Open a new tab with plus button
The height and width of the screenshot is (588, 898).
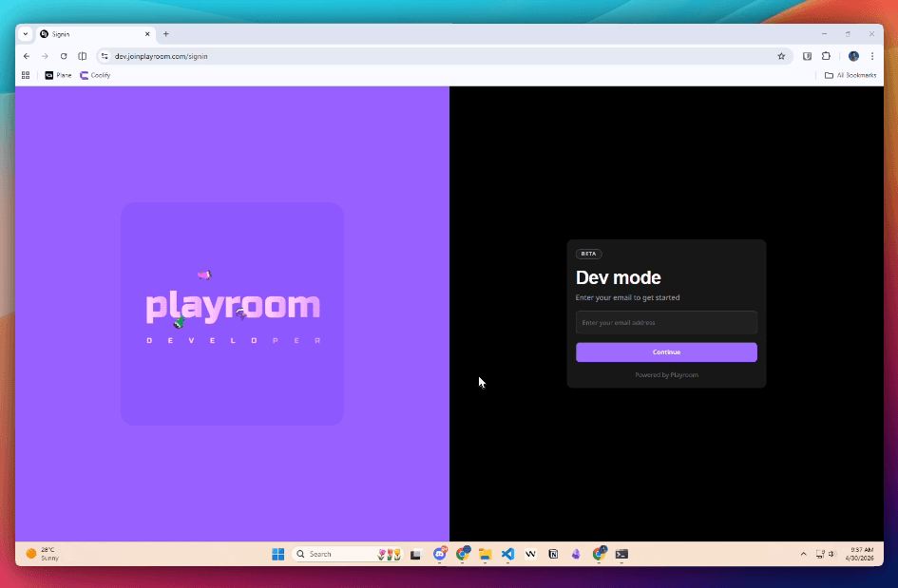166,34
